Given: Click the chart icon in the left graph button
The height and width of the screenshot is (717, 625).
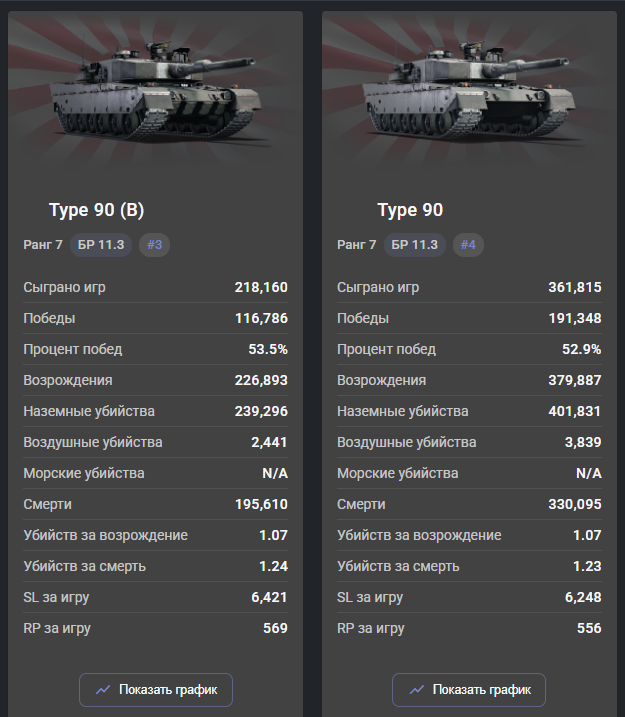Looking at the screenshot, I should pyautogui.click(x=103, y=690).
